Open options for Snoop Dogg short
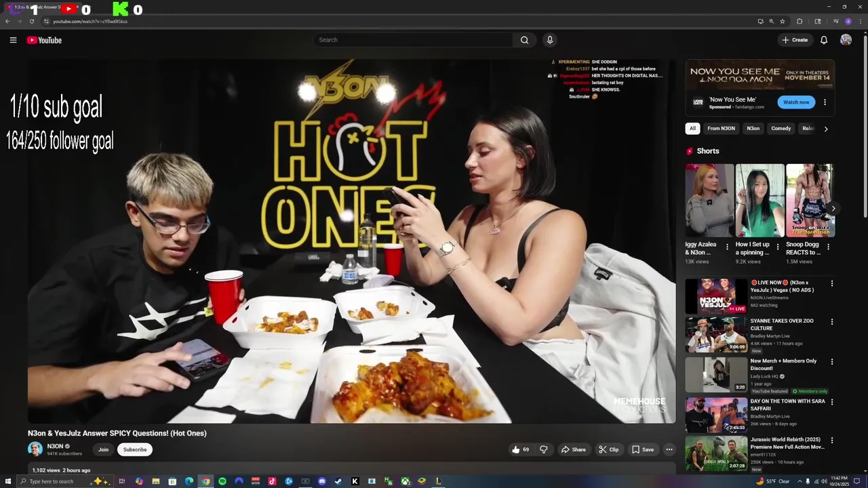The image size is (868, 488). [x=828, y=247]
